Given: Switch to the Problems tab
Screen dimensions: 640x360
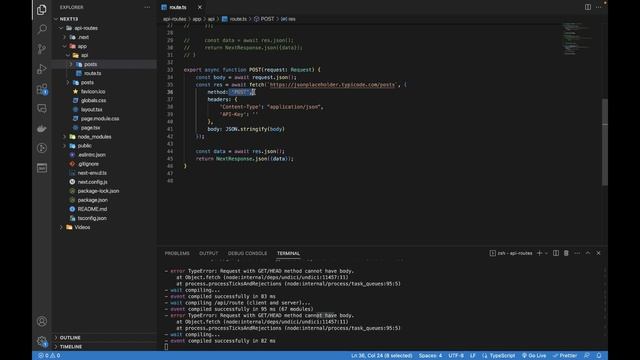Looking at the screenshot, I should click(177, 253).
